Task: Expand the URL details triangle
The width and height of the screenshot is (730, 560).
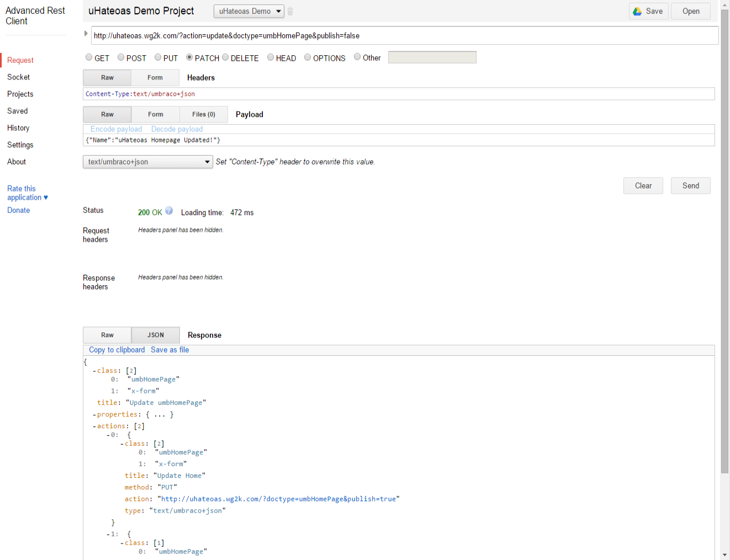Action: pyautogui.click(x=86, y=34)
